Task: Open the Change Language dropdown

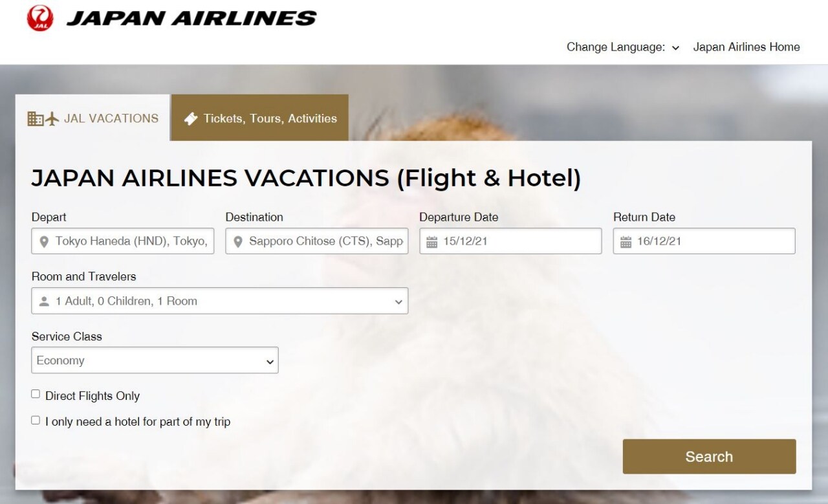Action: (x=623, y=47)
